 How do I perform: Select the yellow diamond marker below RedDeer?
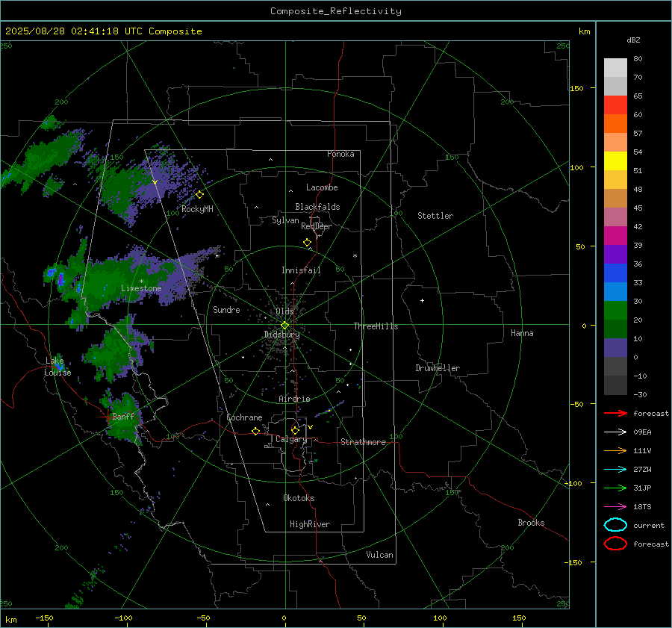point(307,243)
